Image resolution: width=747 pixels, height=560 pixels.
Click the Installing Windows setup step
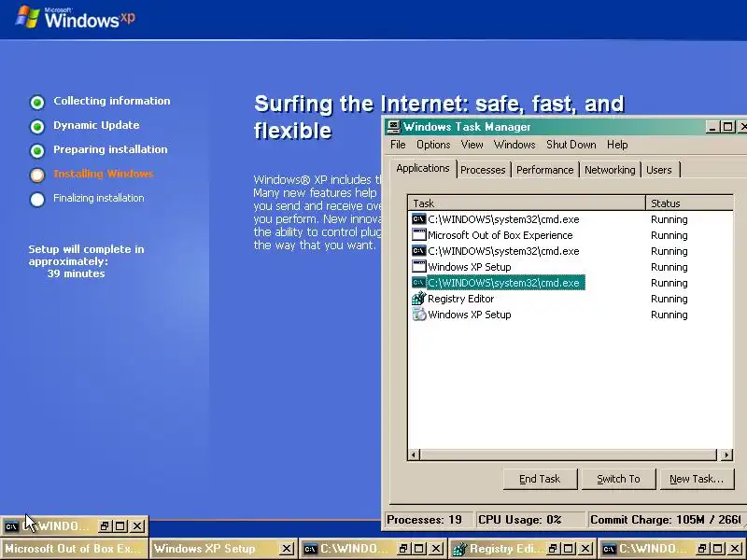coord(103,174)
